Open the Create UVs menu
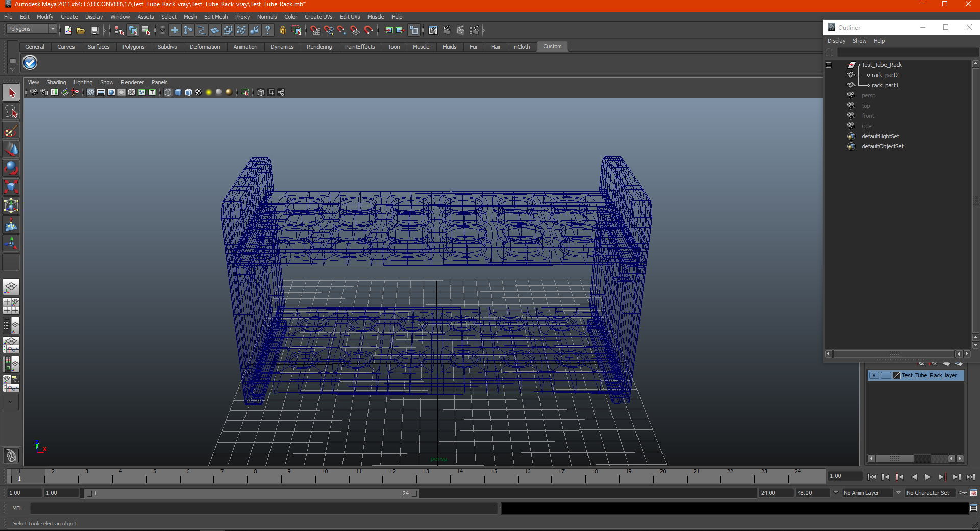The width and height of the screenshot is (980, 531). [318, 17]
